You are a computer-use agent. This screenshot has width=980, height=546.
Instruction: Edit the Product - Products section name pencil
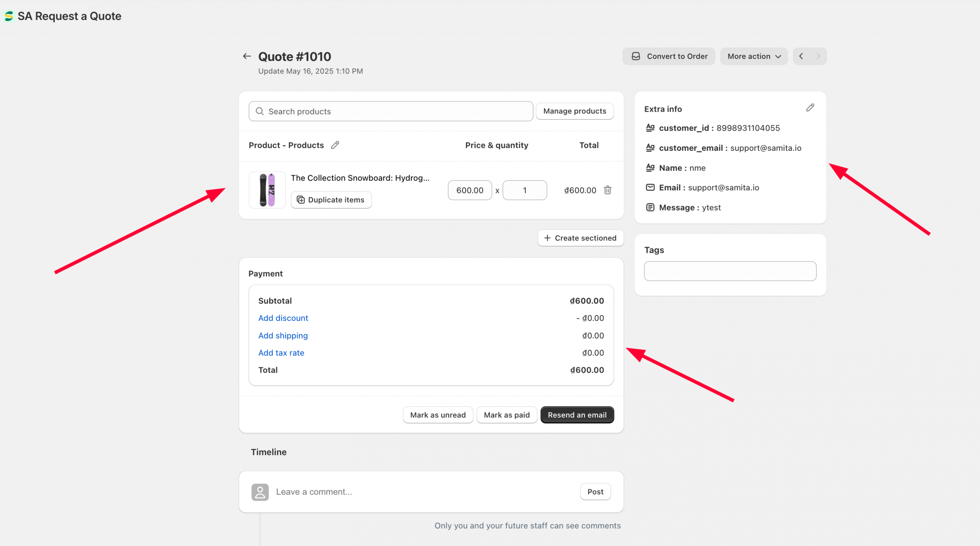point(335,145)
